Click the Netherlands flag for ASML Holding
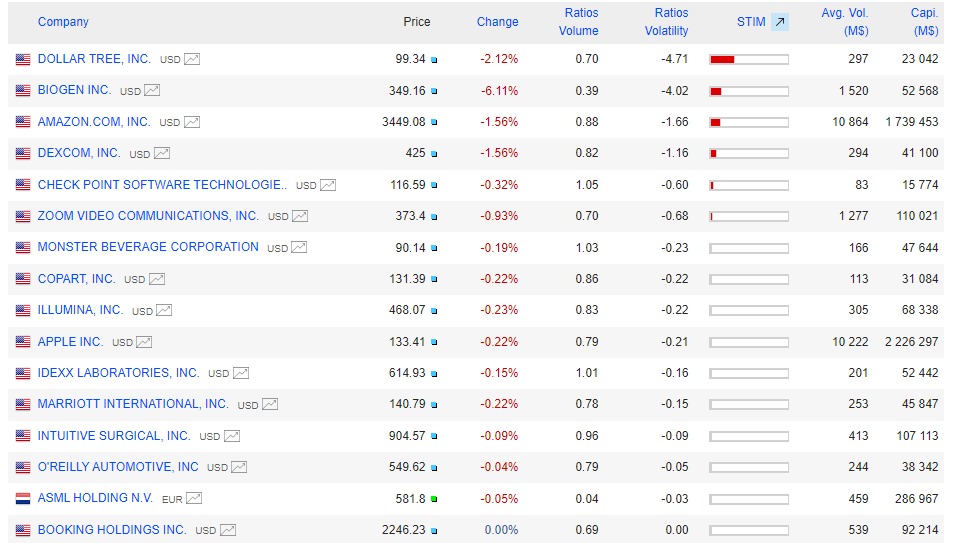 pos(23,499)
